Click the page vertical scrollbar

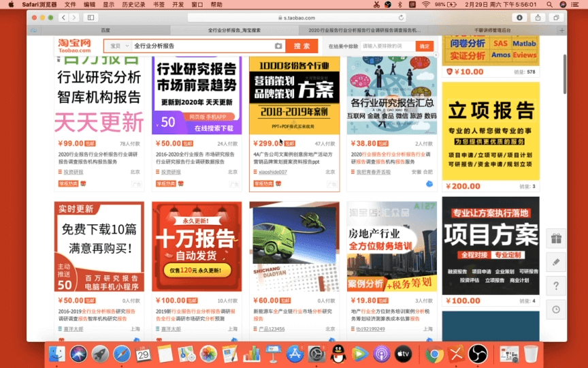[565, 74]
